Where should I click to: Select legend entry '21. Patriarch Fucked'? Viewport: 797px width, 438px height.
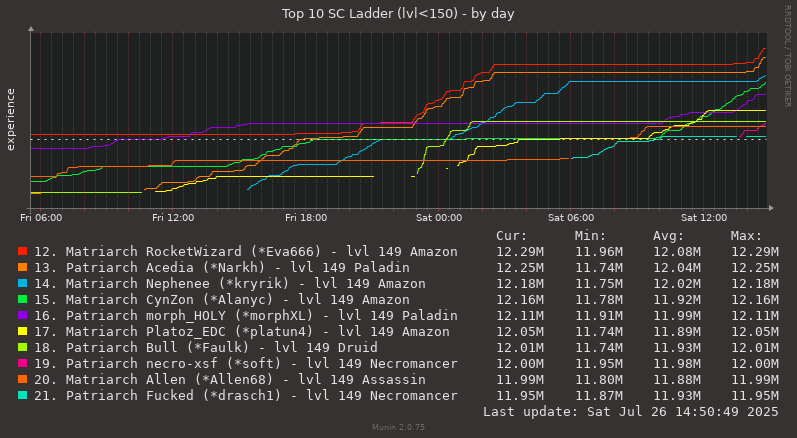point(246,395)
